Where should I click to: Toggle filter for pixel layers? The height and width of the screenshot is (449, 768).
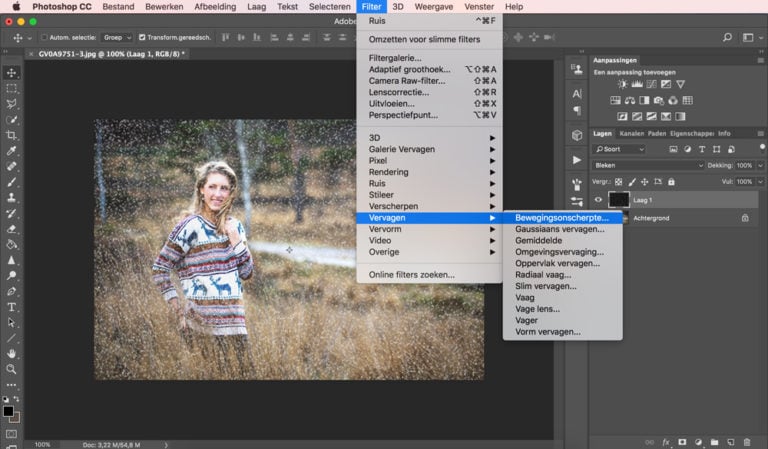673,149
